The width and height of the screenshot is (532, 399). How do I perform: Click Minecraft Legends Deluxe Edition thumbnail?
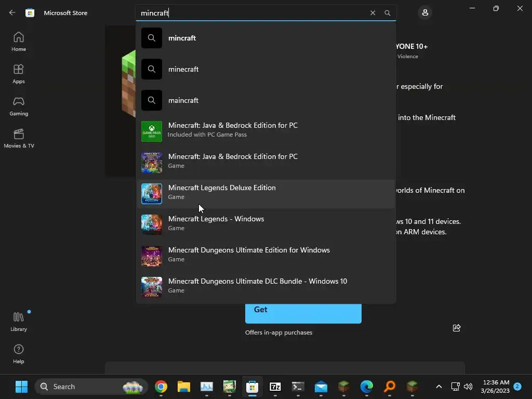pos(152,194)
